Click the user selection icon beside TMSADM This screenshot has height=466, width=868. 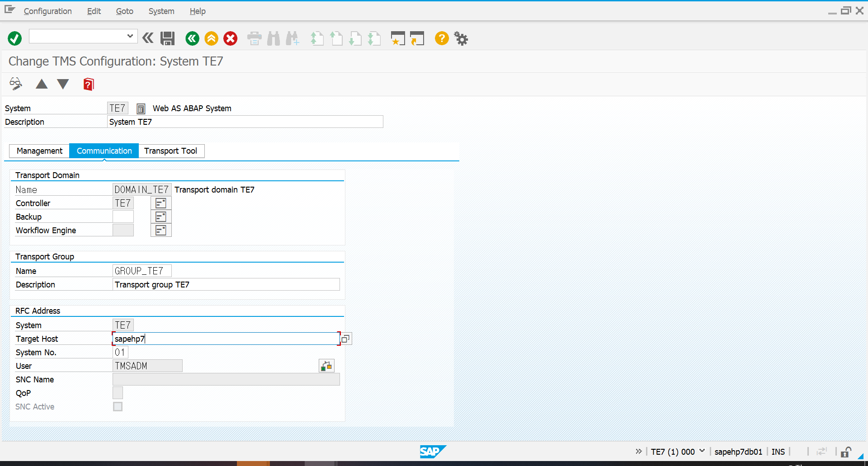(326, 365)
